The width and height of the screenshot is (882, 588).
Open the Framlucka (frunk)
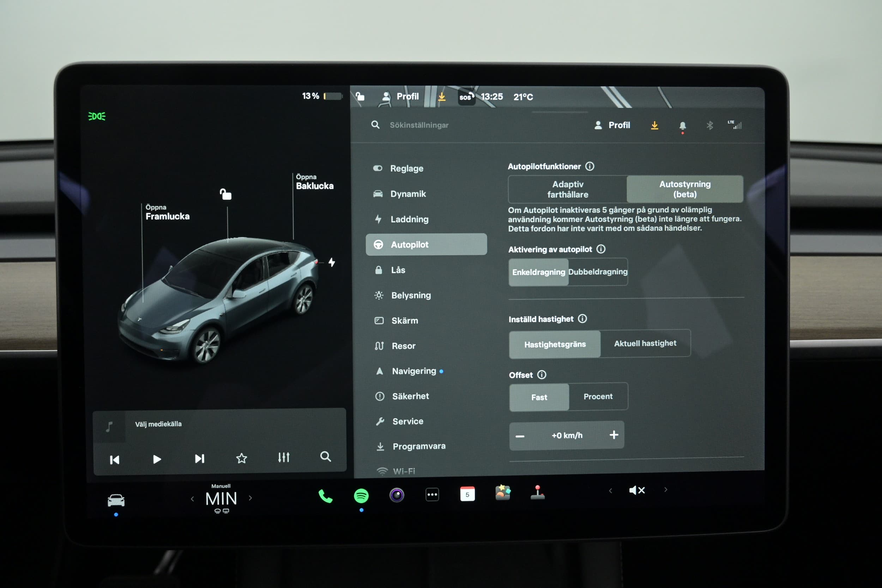(167, 213)
